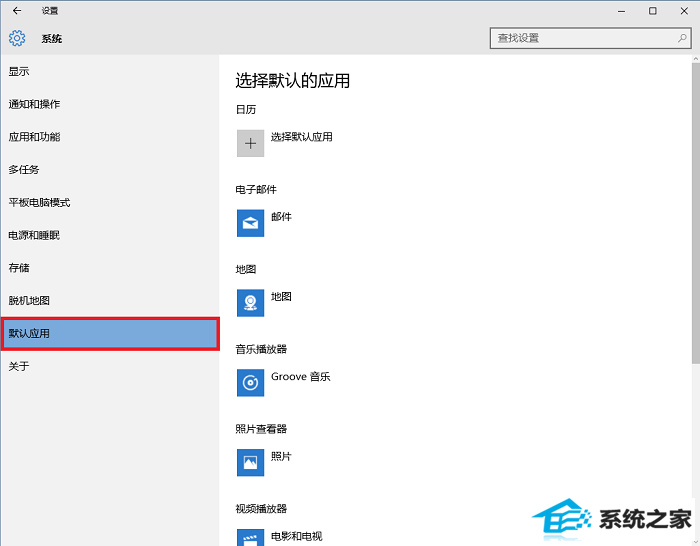Click the 系统 header title
The image size is (700, 546).
[52, 39]
